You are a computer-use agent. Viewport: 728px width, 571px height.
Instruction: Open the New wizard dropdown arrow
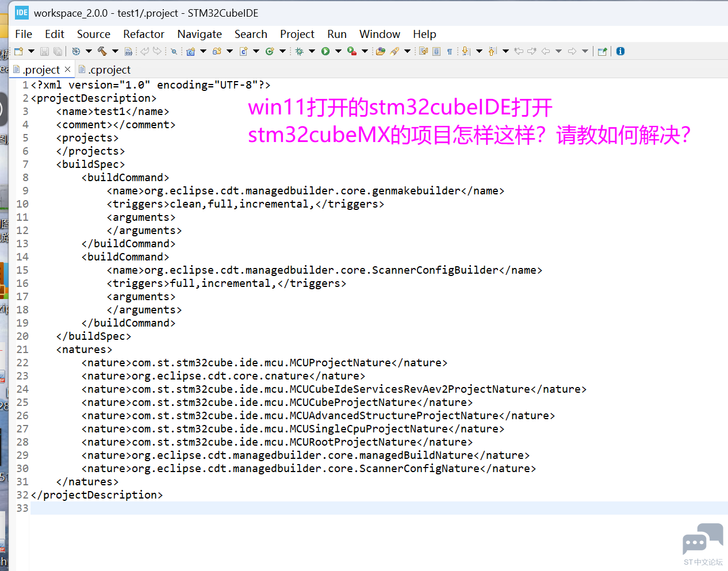[x=31, y=51]
